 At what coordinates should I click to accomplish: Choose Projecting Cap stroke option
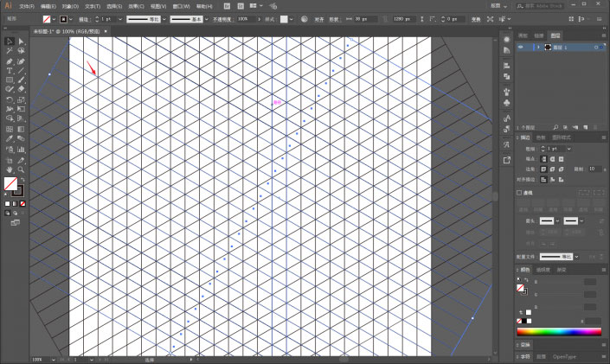pos(561,159)
